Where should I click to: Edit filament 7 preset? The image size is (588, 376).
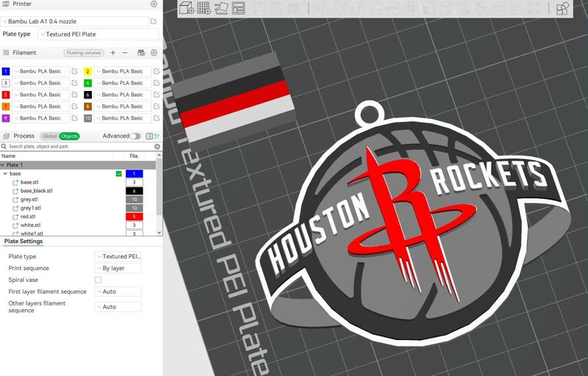[x=75, y=106]
